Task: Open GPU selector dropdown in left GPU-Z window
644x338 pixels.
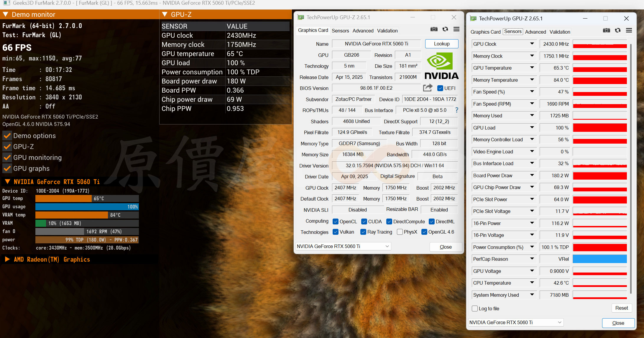Action: [344, 246]
